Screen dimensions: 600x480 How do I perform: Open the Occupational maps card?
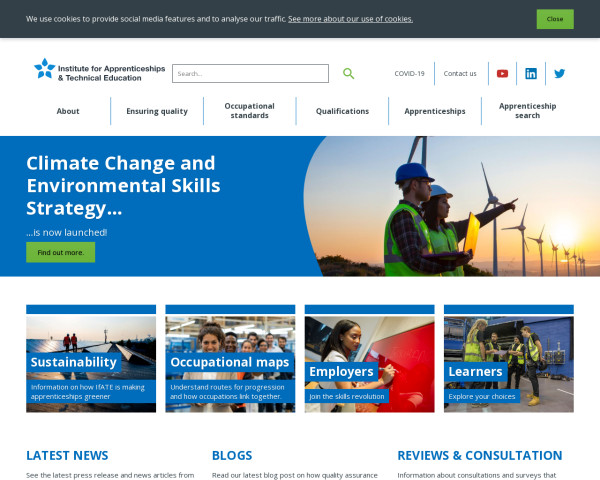pyautogui.click(x=230, y=359)
